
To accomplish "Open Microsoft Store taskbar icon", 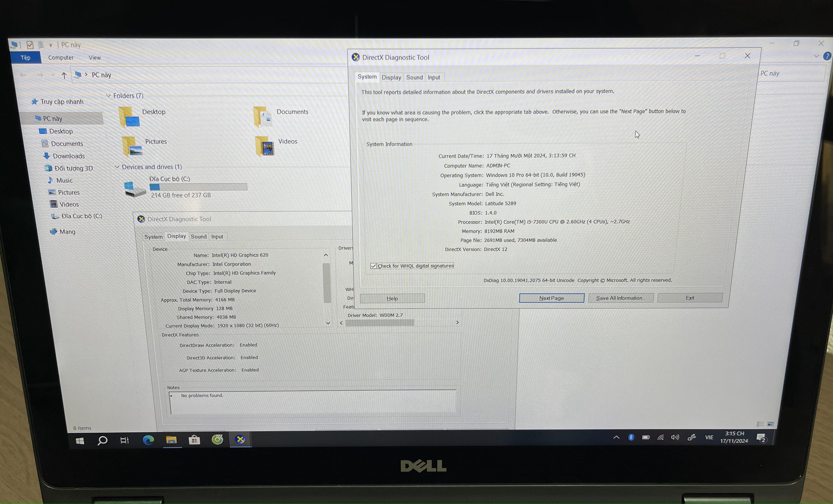I will pos(194,440).
